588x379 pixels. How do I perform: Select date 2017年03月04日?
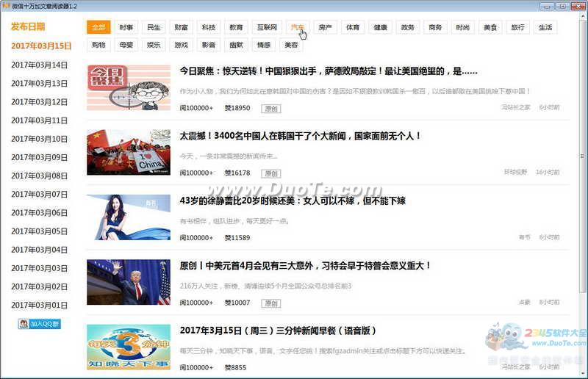40,250
